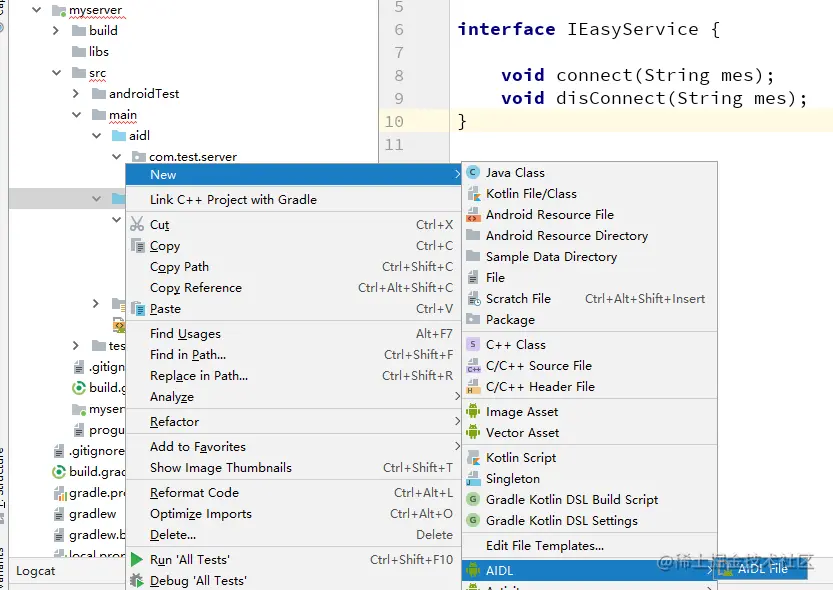Screen dimensions: 833x590
Task: Click the Copy icon in context menu
Action: pos(138,246)
